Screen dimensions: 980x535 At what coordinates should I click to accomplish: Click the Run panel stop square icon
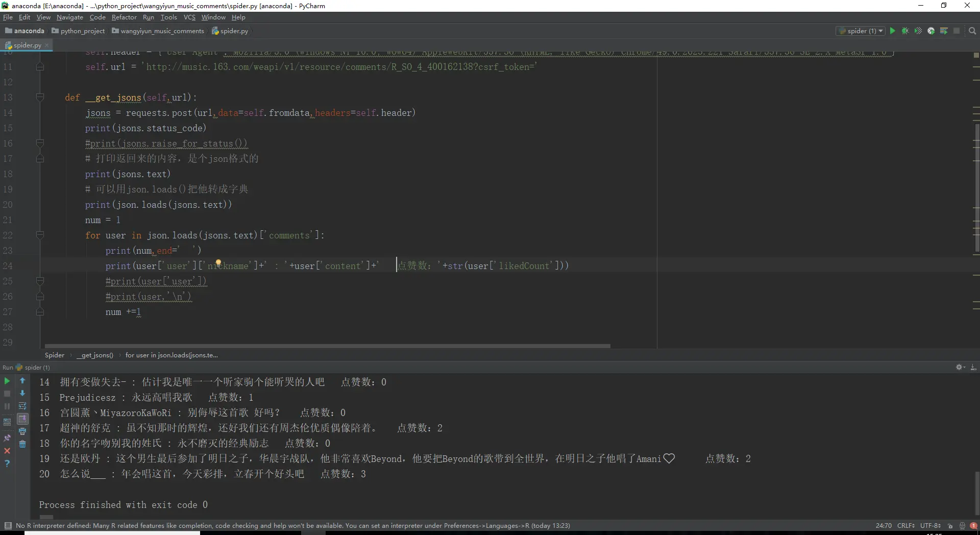[x=7, y=394]
